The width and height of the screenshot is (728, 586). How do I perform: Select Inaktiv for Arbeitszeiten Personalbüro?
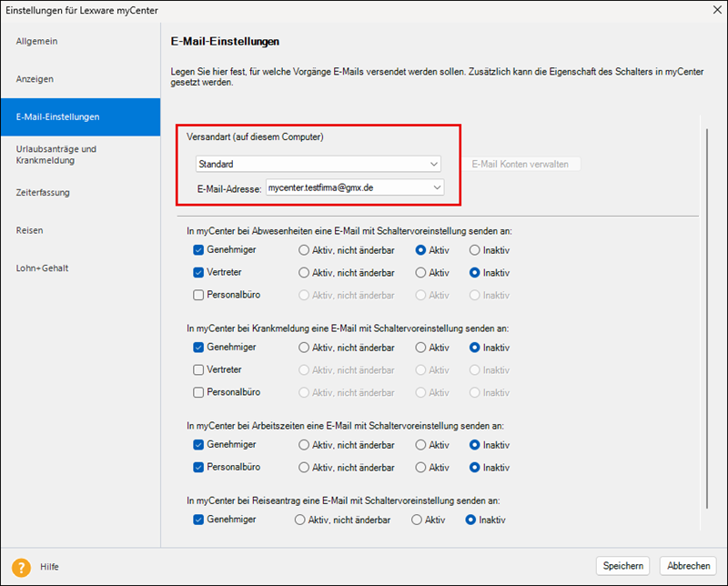(474, 468)
